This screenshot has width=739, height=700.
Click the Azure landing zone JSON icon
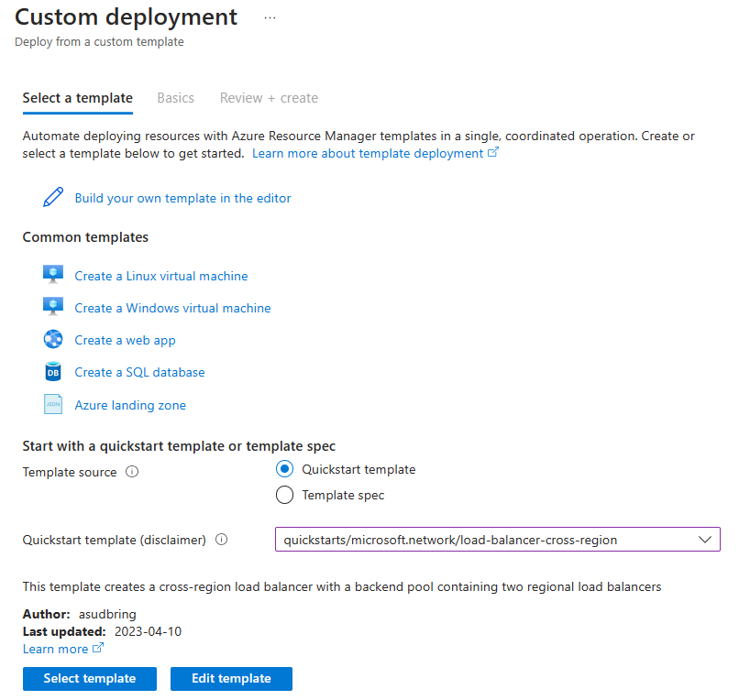(53, 405)
